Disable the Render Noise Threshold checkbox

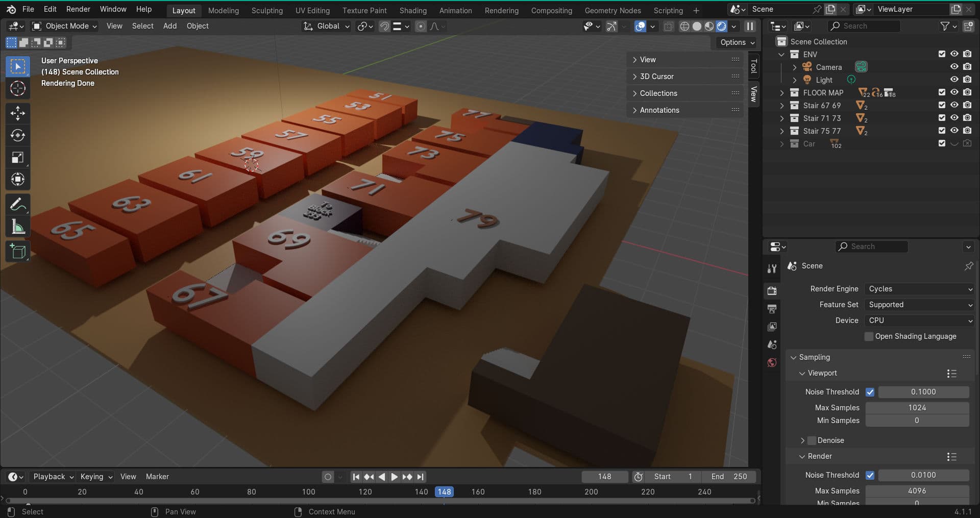pos(870,475)
